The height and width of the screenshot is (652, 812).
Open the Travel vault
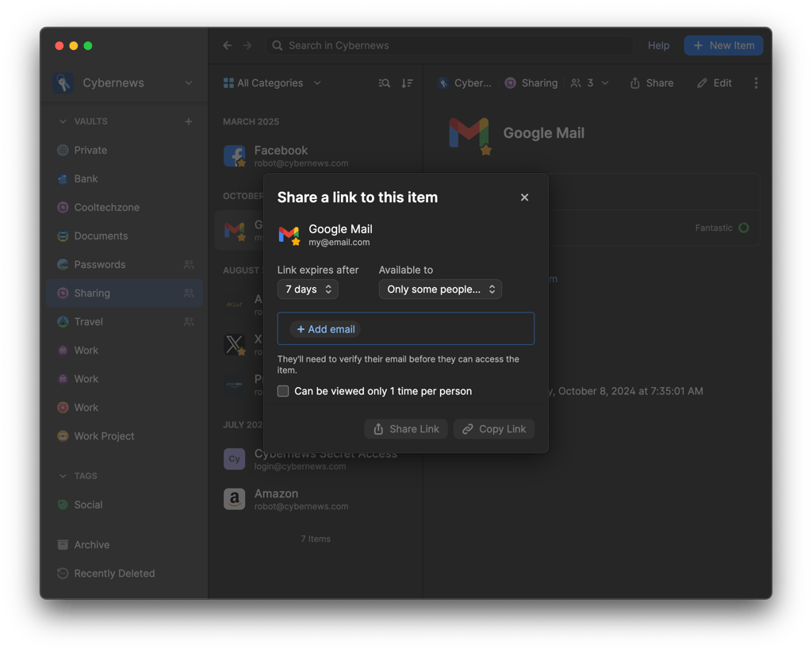pyautogui.click(x=124, y=321)
